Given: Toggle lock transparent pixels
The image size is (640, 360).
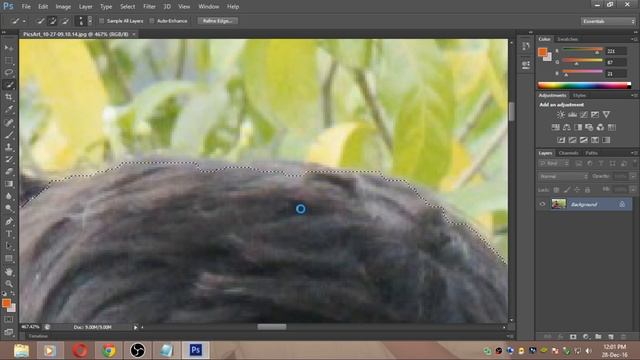Looking at the screenshot, I should pyautogui.click(x=556, y=190).
